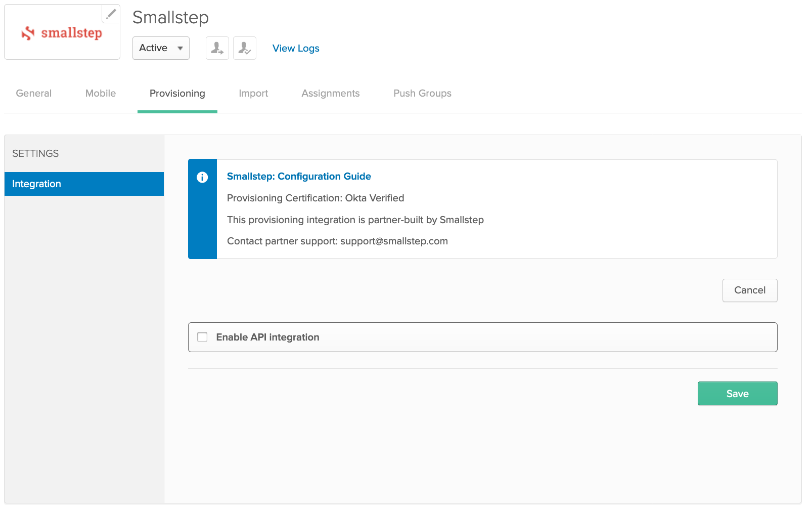Open the Assignments tab

click(x=331, y=94)
